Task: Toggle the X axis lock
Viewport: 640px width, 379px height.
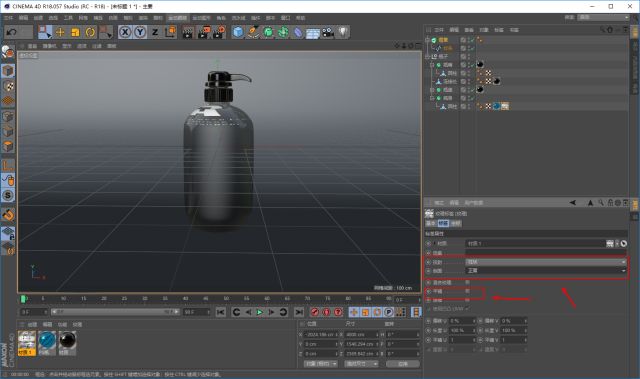Action: (x=125, y=32)
